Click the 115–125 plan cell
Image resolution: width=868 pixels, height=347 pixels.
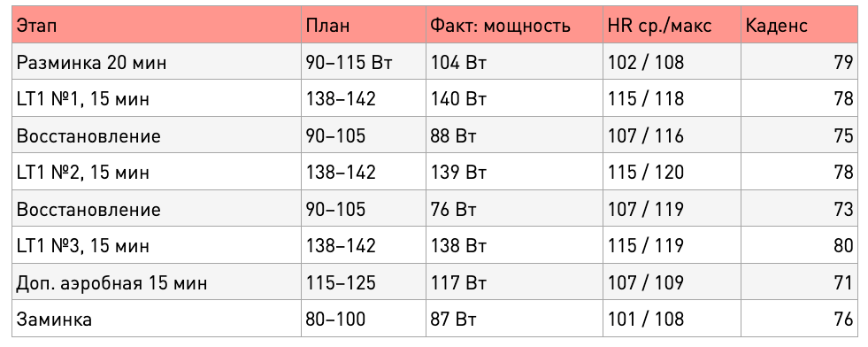click(x=364, y=281)
